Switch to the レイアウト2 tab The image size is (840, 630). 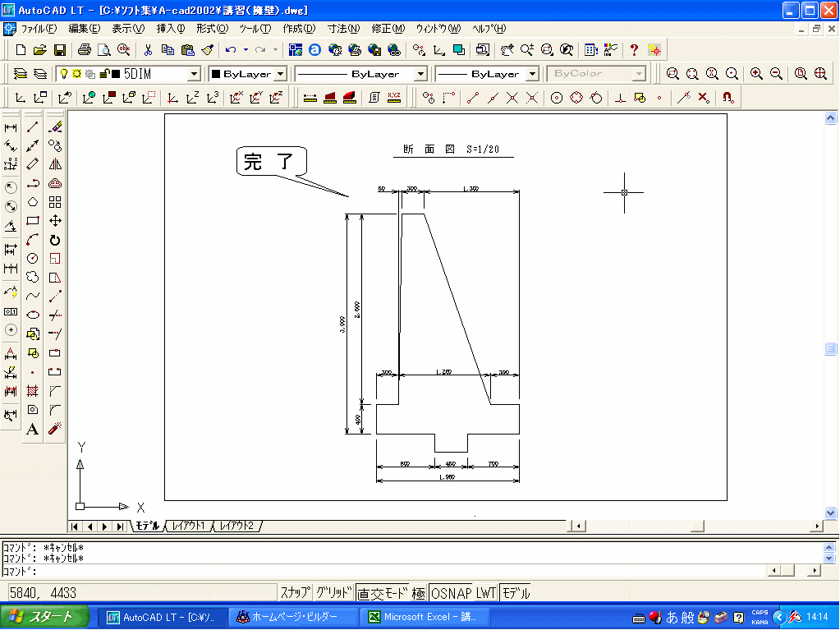236,526
